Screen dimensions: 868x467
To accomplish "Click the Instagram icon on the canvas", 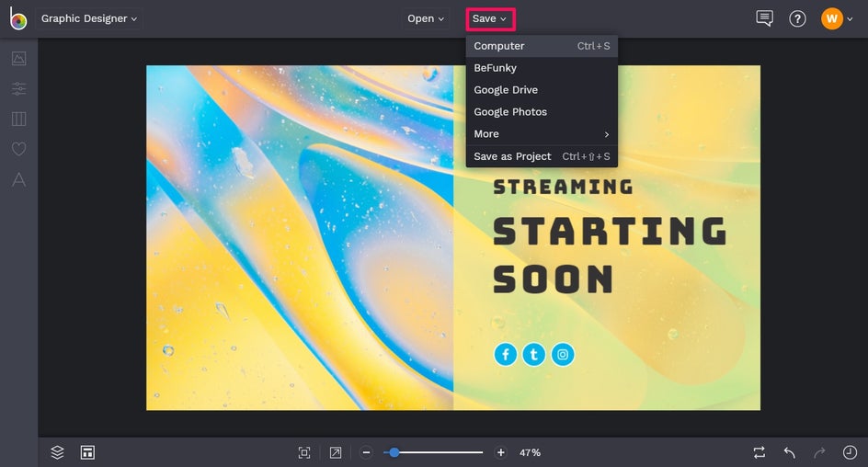I will point(563,355).
